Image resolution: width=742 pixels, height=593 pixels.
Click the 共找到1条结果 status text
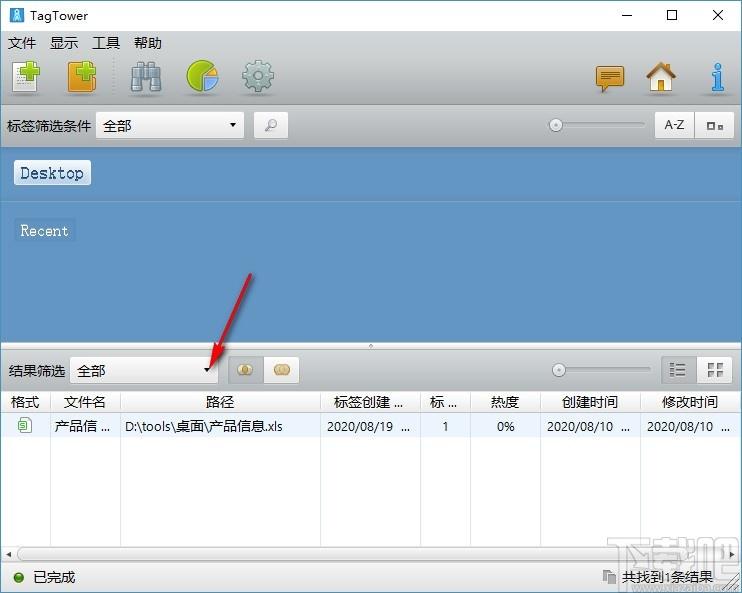[x=667, y=577]
